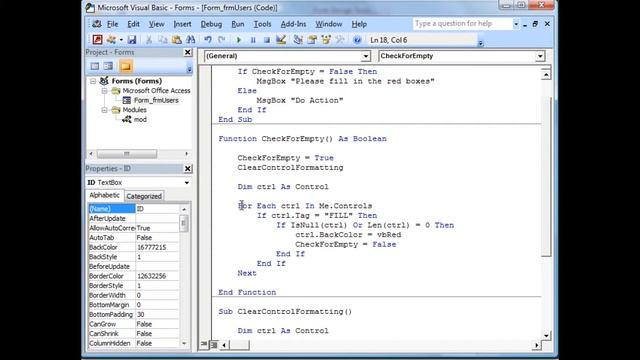The image size is (640, 360).
Task: Click the CanGrow property row
Action: click(x=134, y=324)
